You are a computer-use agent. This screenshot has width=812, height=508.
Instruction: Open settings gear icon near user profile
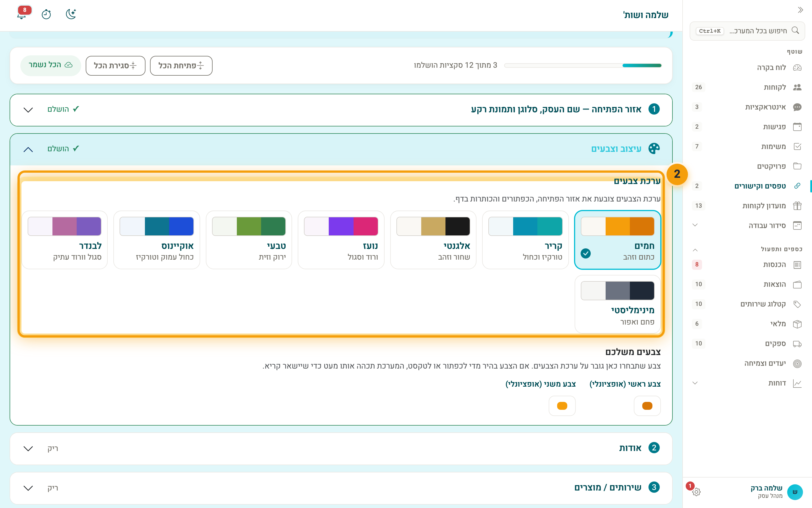pos(696,492)
